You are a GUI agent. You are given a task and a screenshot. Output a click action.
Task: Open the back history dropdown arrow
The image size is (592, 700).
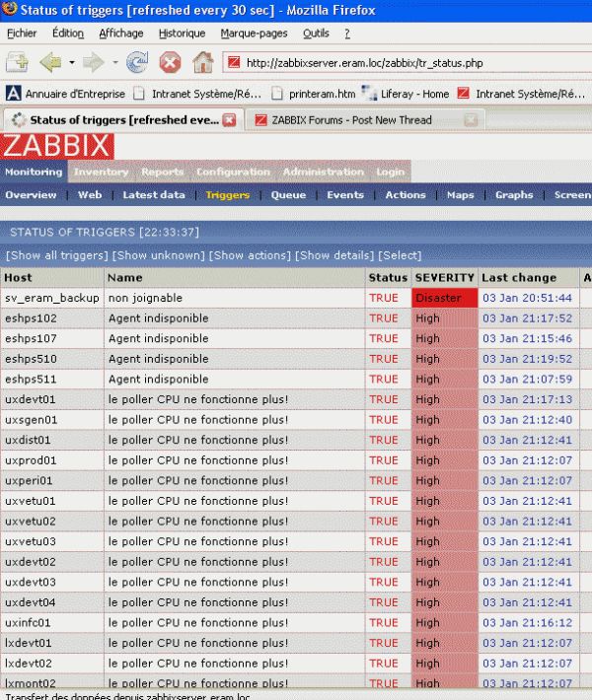72,62
